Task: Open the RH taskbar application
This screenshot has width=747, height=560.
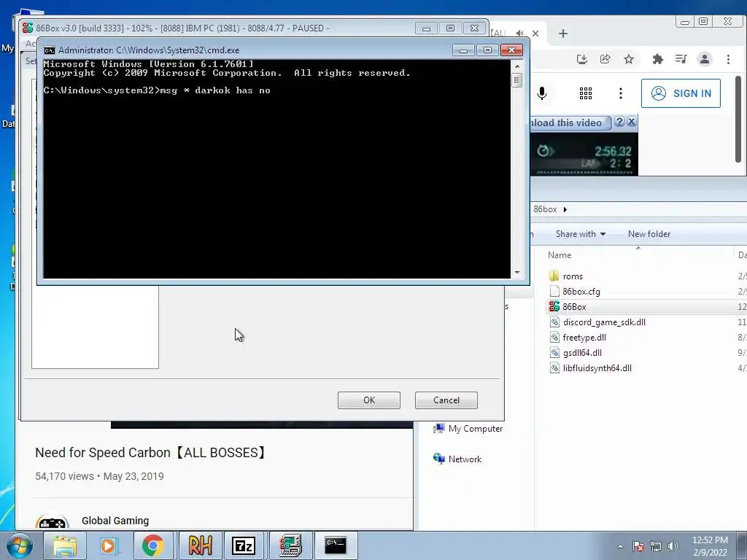Action: [x=200, y=545]
